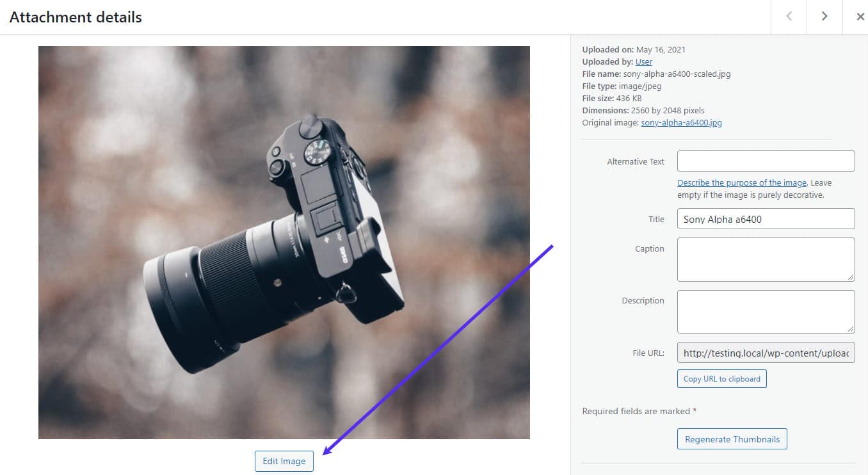
Task: Click the Regenerate Thumbnails button
Action: pyautogui.click(x=732, y=439)
